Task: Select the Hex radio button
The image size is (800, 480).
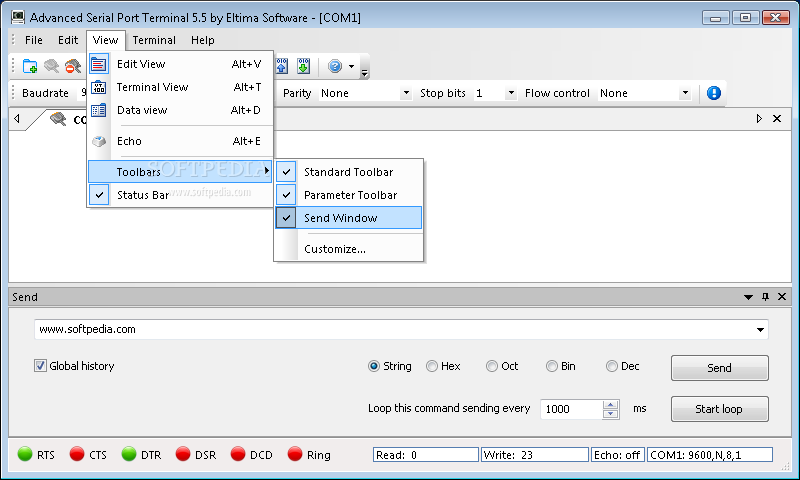Action: click(432, 366)
